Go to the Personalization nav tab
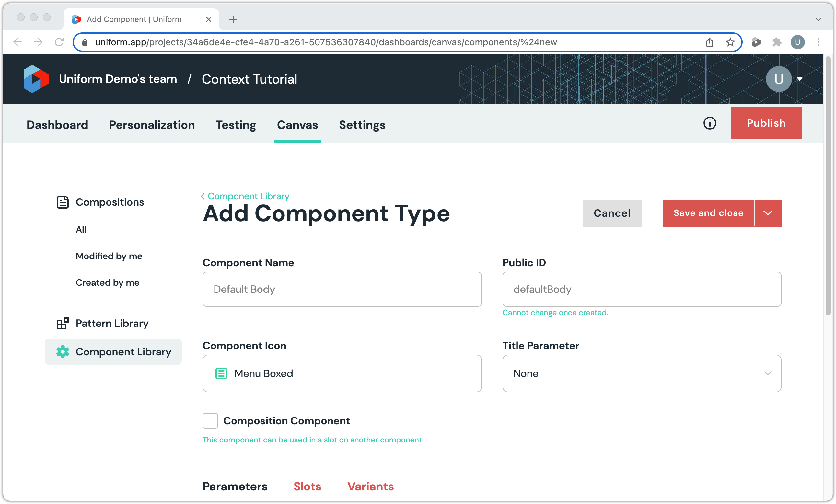 [x=152, y=125]
